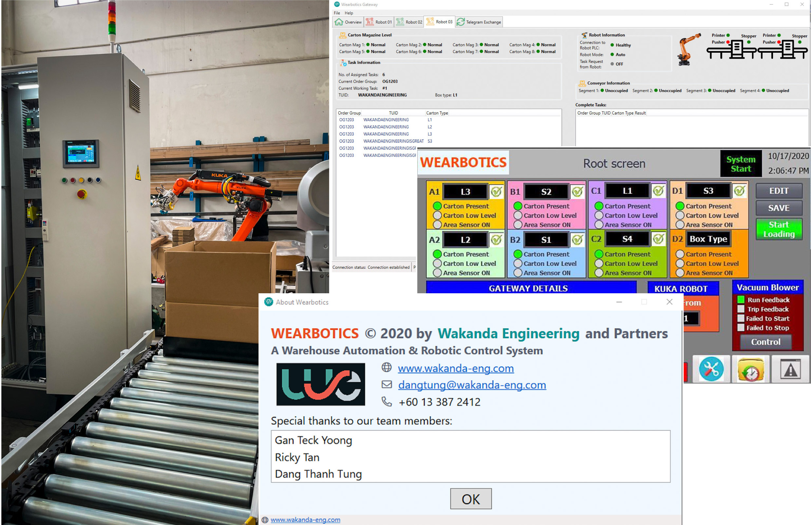Switch to the Robot 01 tab
Viewport: 812px width, 525px height.
point(379,22)
